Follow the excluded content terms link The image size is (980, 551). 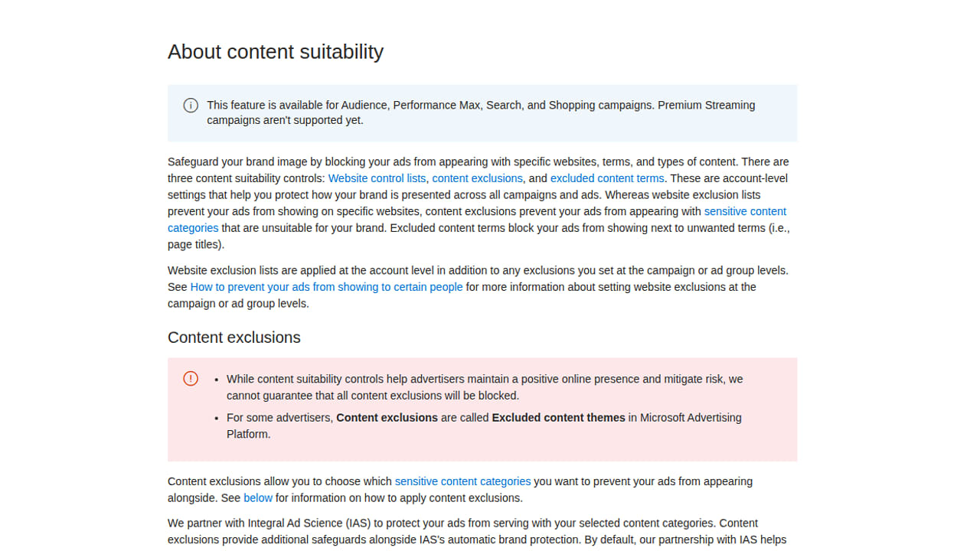tap(607, 178)
